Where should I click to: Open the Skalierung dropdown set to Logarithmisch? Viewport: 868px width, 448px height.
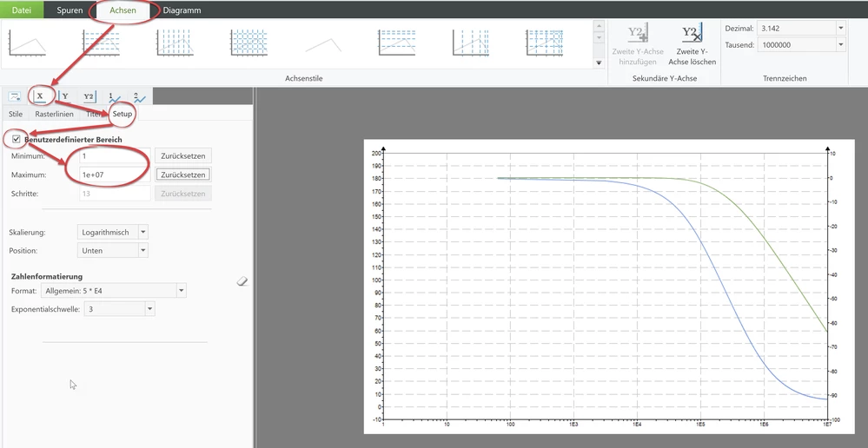(x=113, y=233)
